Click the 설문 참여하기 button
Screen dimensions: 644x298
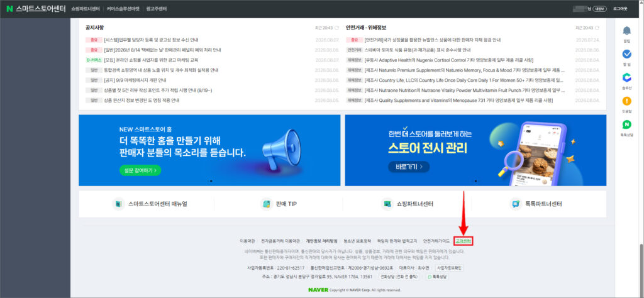(140, 170)
